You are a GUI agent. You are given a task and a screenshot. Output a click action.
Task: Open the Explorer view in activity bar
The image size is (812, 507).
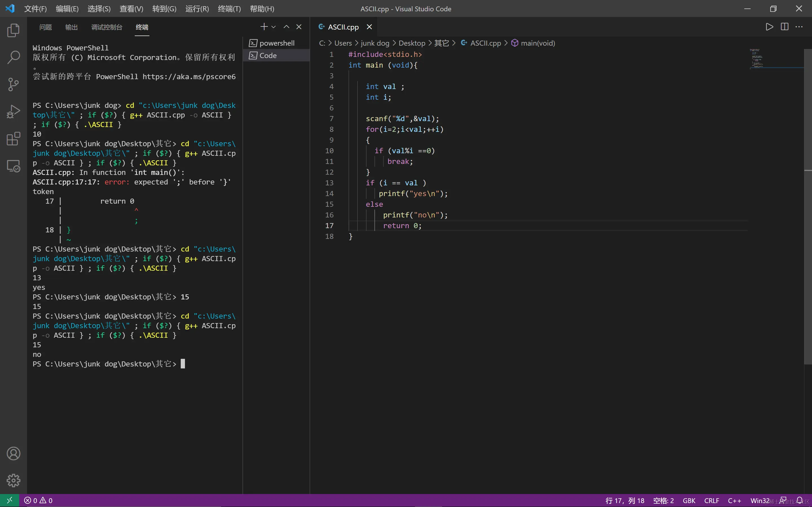tap(14, 30)
